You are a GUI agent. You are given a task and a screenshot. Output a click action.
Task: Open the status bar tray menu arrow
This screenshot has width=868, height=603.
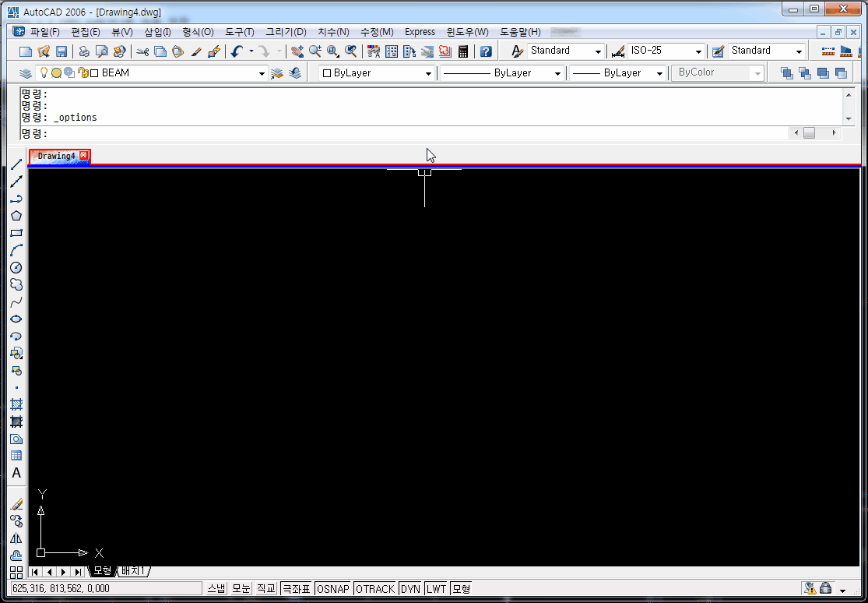pos(843,590)
